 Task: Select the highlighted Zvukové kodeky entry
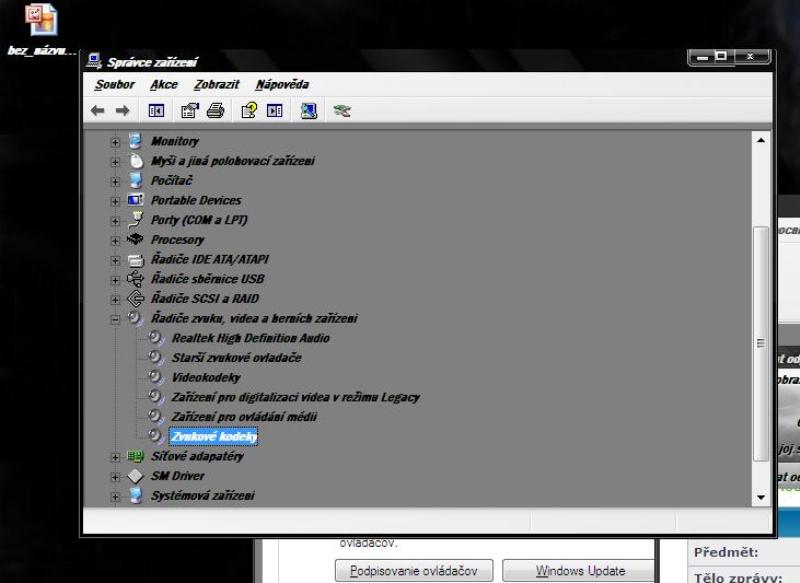click(214, 437)
